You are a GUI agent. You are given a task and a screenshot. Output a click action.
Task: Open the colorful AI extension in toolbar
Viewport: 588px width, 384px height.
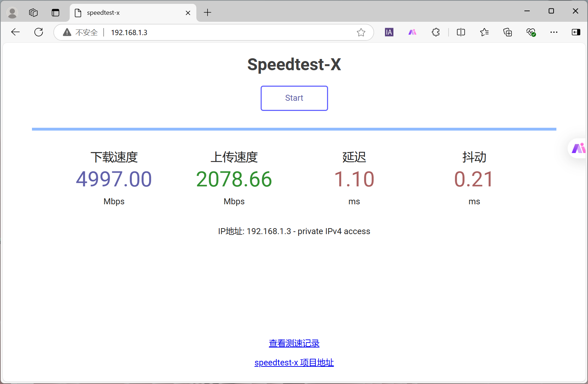pyautogui.click(x=412, y=32)
